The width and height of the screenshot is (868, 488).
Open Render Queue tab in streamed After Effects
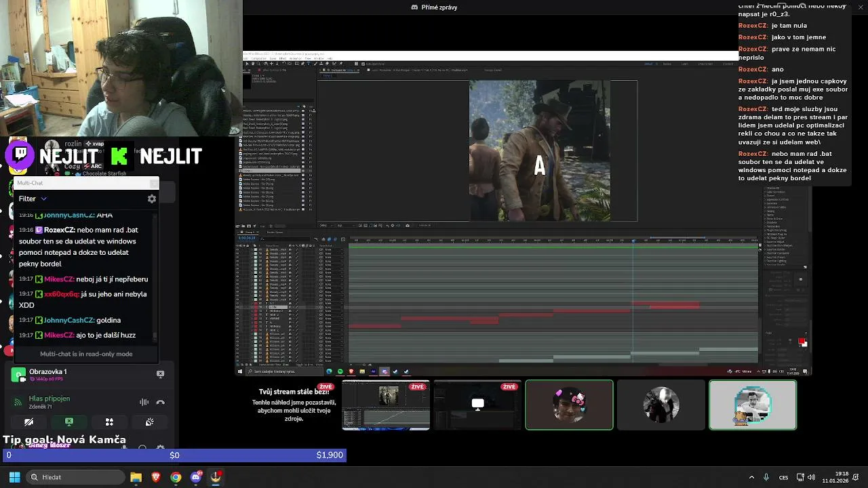[x=275, y=232]
